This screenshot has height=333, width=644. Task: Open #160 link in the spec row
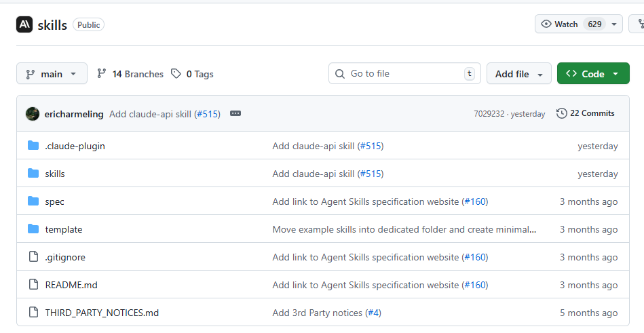(475, 201)
